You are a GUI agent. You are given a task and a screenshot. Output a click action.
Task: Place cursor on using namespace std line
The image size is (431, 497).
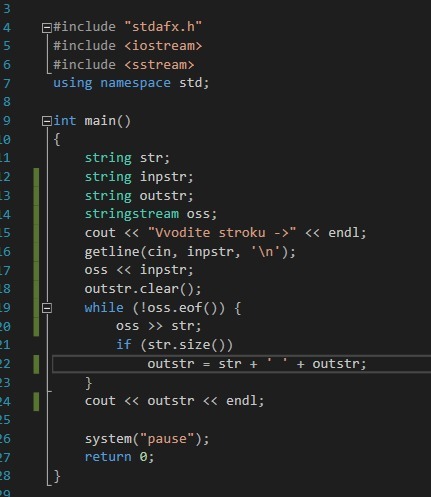(x=131, y=83)
